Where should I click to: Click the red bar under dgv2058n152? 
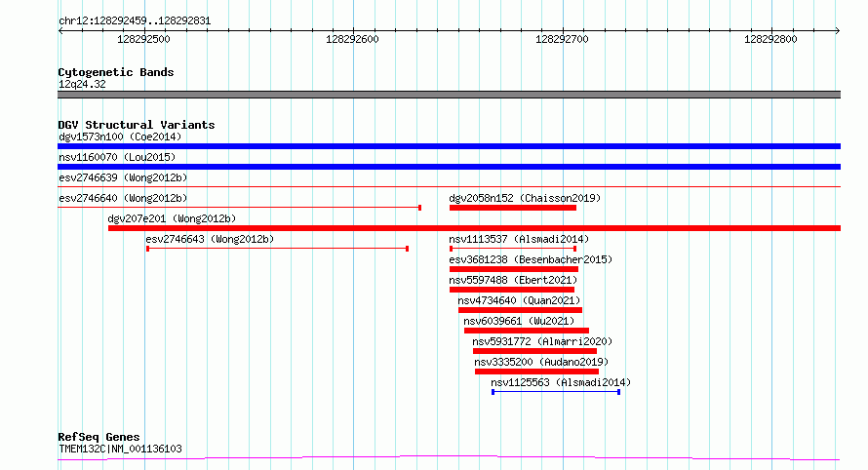pyautogui.click(x=513, y=208)
